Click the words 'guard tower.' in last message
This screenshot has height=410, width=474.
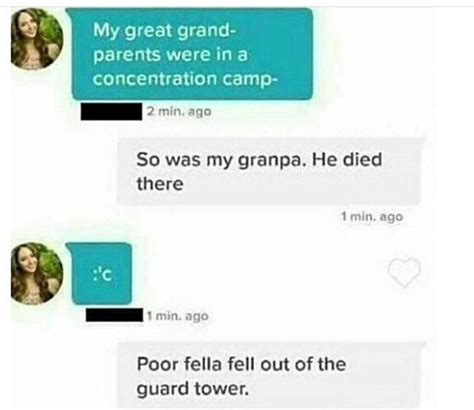pyautogui.click(x=193, y=389)
